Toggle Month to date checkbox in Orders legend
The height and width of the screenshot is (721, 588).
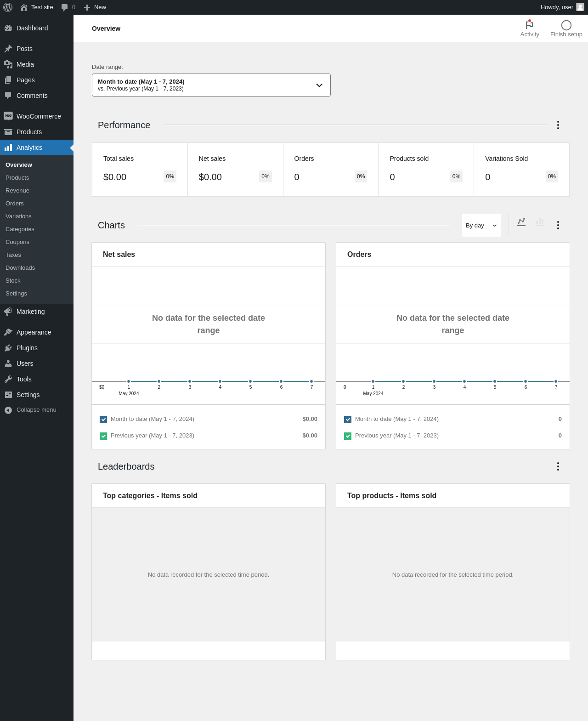(348, 420)
